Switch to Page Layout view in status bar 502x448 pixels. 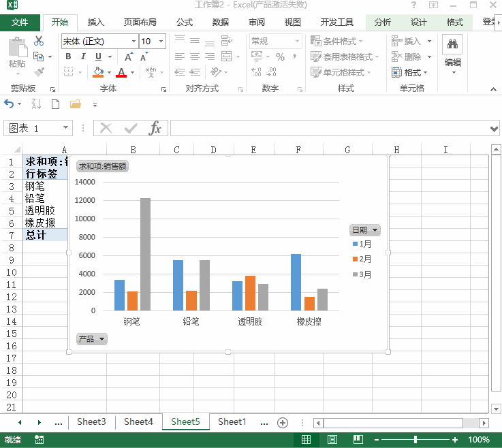[x=332, y=440]
